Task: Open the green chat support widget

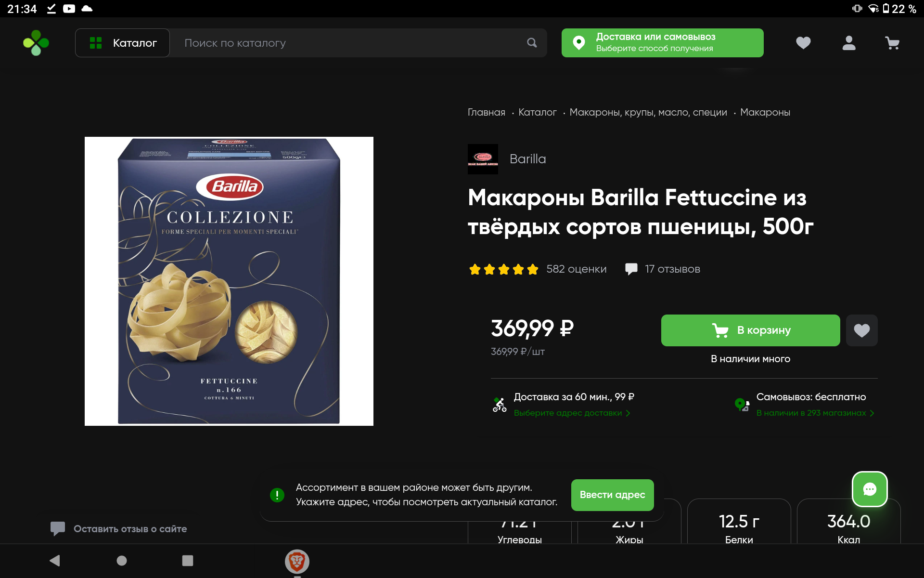Action: [x=870, y=489]
